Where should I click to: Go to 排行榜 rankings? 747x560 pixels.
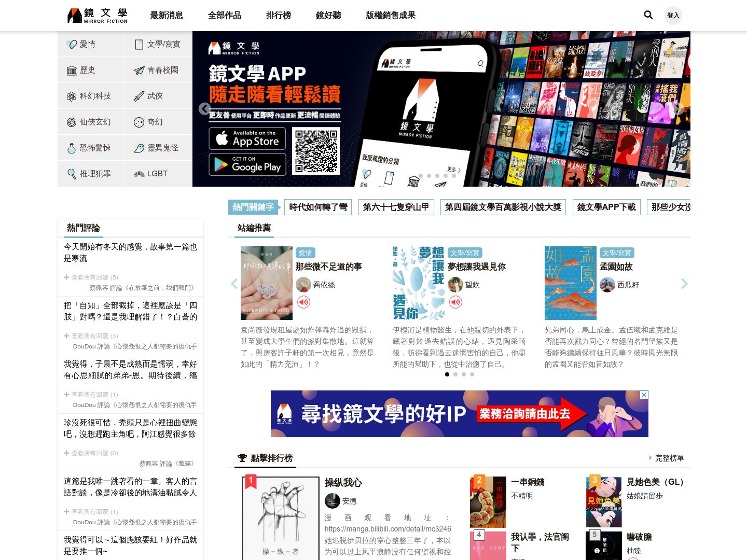point(279,16)
